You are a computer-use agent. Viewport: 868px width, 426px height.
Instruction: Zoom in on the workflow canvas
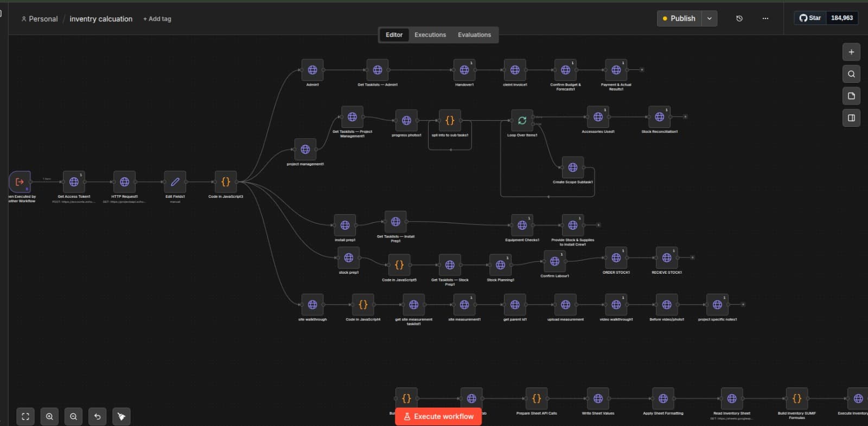49,416
